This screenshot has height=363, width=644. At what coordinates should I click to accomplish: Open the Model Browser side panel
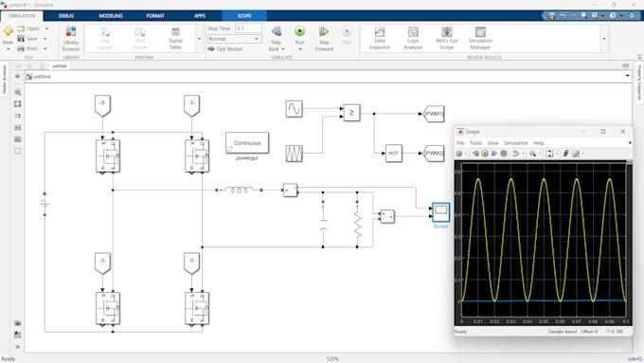tap(4, 79)
